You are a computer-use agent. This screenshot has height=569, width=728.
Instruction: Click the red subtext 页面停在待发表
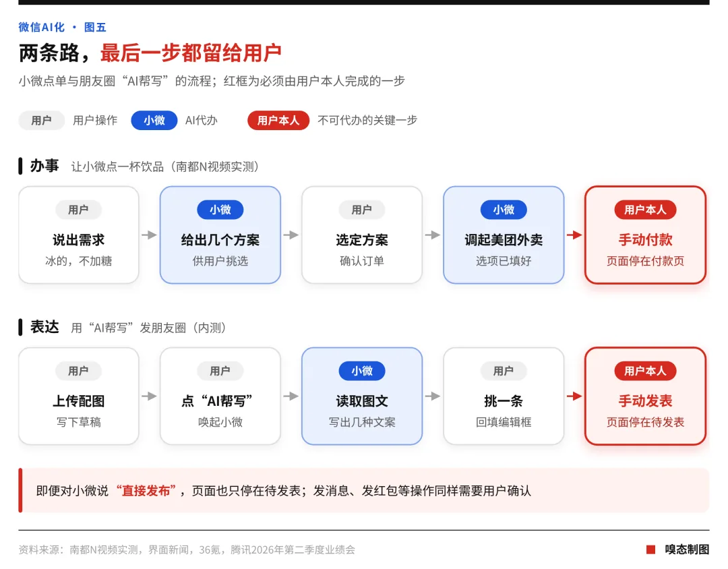pyautogui.click(x=645, y=422)
